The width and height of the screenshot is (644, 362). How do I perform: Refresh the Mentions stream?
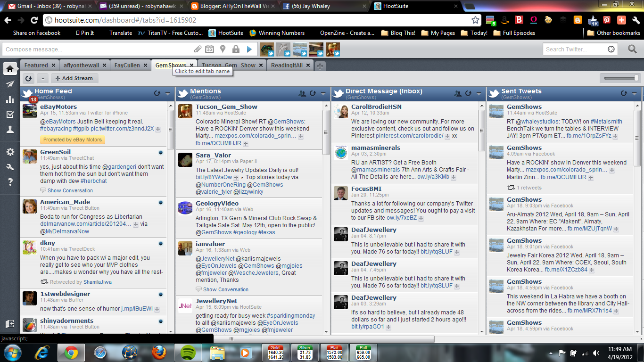[x=313, y=93]
